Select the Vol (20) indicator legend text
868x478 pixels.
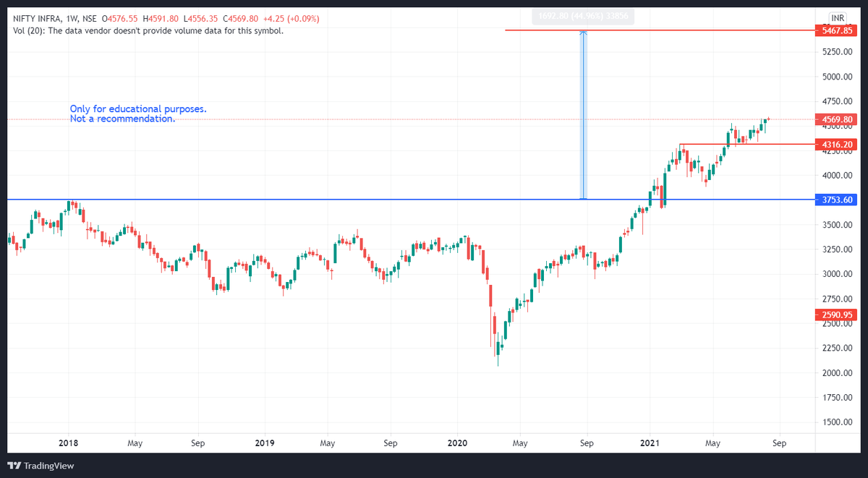click(x=148, y=31)
